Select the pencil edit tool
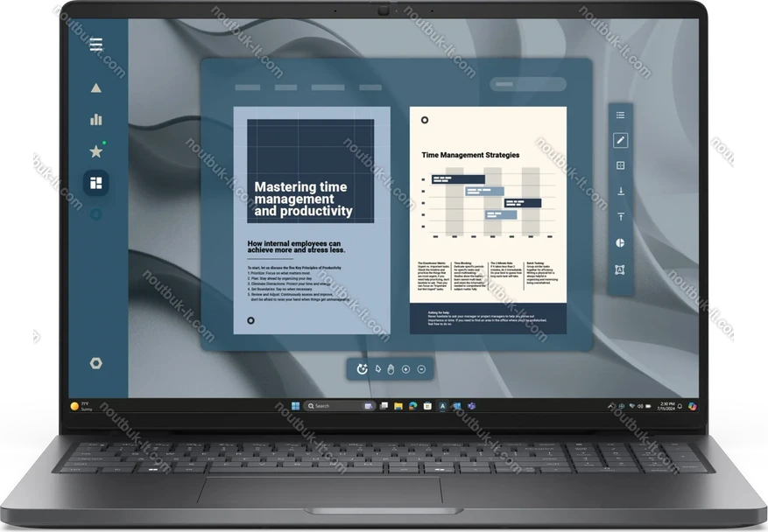 point(620,140)
